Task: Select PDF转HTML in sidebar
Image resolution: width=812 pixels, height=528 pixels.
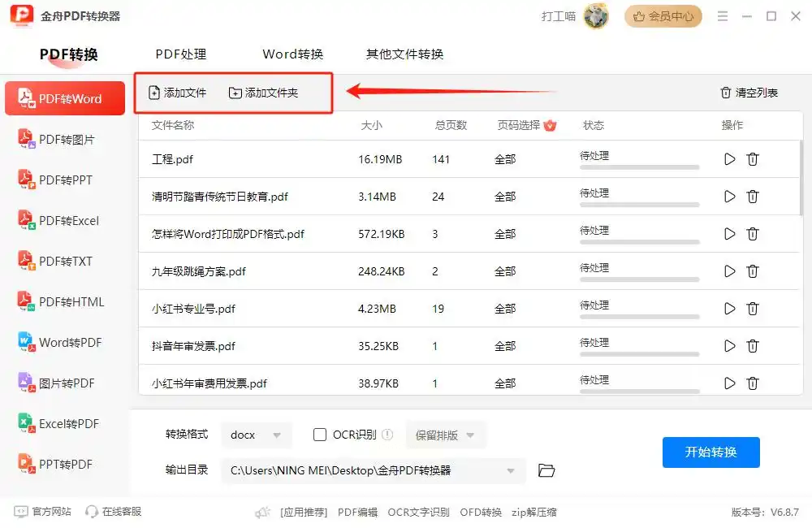Action: point(65,301)
